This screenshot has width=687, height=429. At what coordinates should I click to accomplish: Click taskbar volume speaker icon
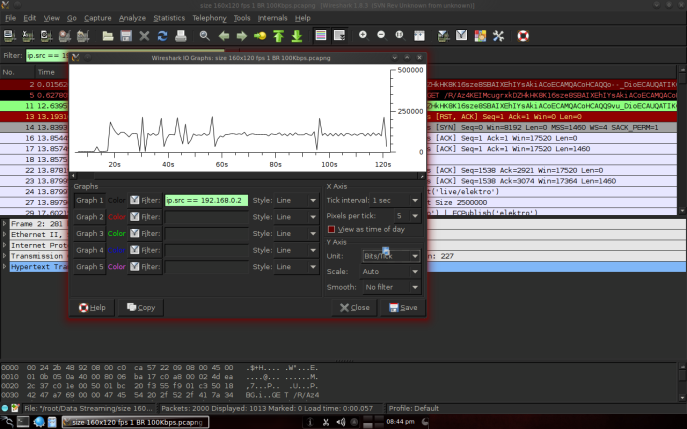(x=340, y=422)
